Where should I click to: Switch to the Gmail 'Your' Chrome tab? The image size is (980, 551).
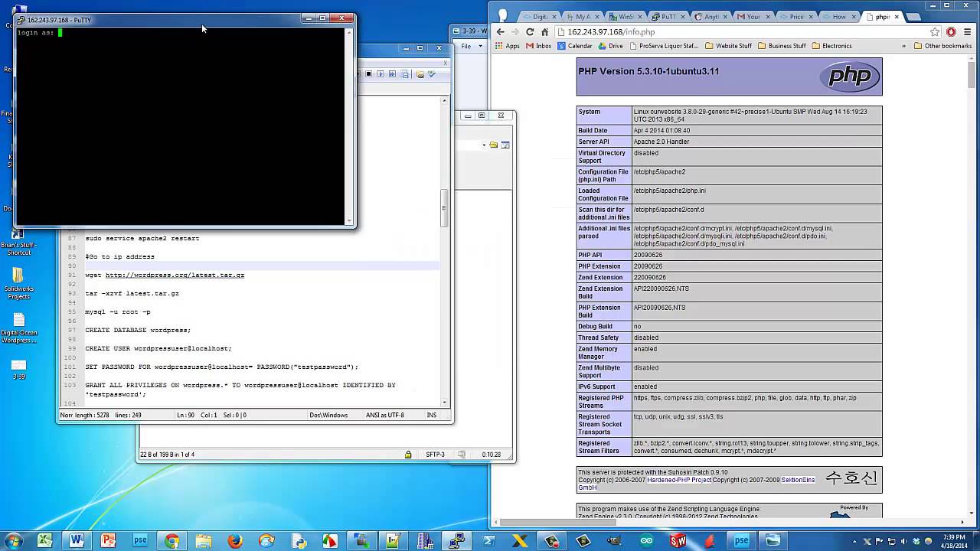coord(752,16)
